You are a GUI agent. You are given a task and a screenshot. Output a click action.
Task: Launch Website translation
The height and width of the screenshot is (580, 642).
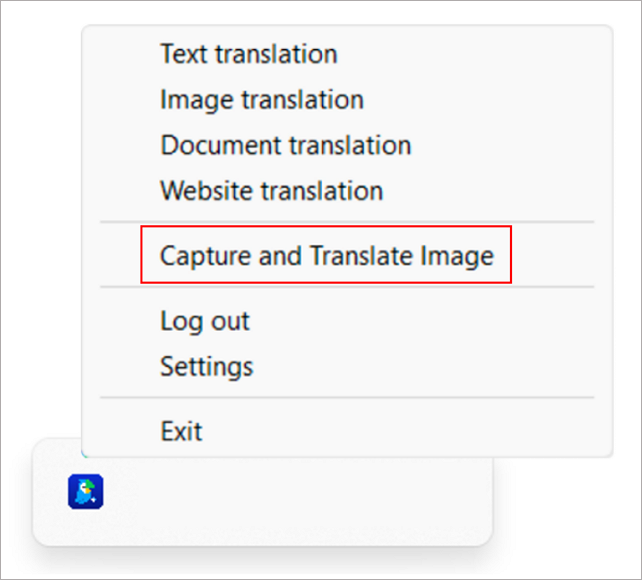point(271,190)
